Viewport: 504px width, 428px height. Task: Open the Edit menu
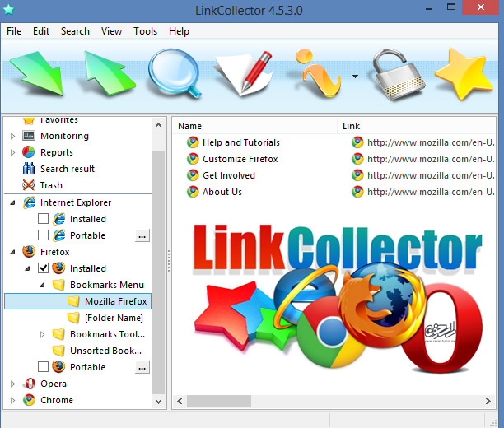pos(41,31)
